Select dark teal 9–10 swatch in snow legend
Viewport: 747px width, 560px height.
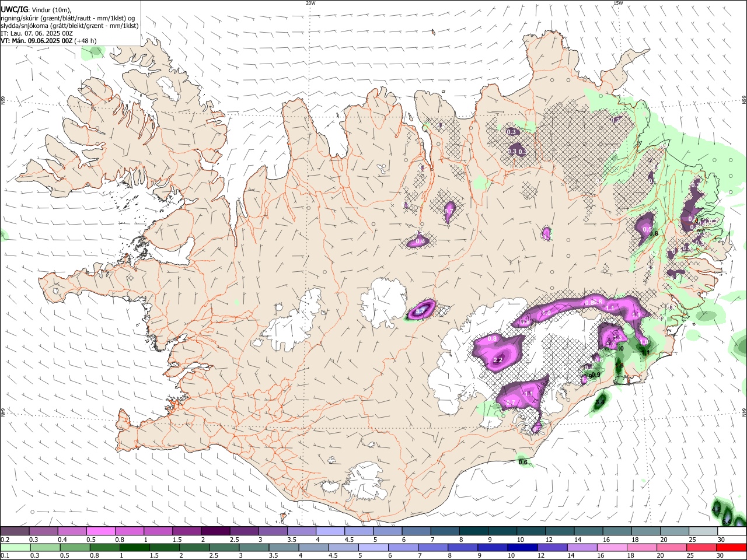(x=501, y=531)
